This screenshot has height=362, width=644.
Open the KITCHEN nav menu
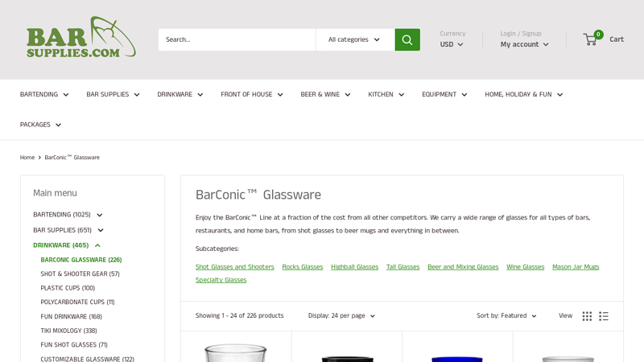click(x=386, y=94)
